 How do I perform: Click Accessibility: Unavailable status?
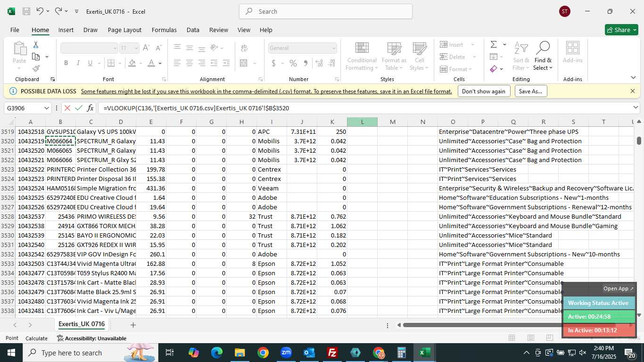91,338
